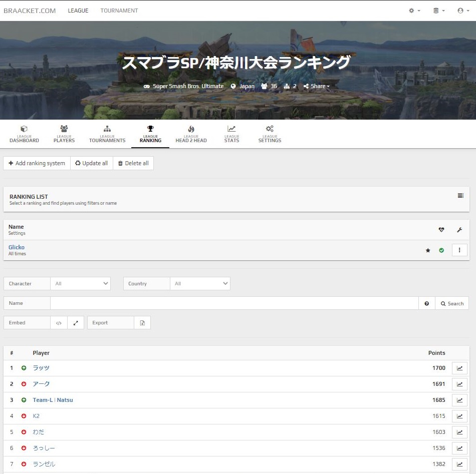Switch to League Settings tab
Viewport: 476px width, 474px height.
click(270, 134)
